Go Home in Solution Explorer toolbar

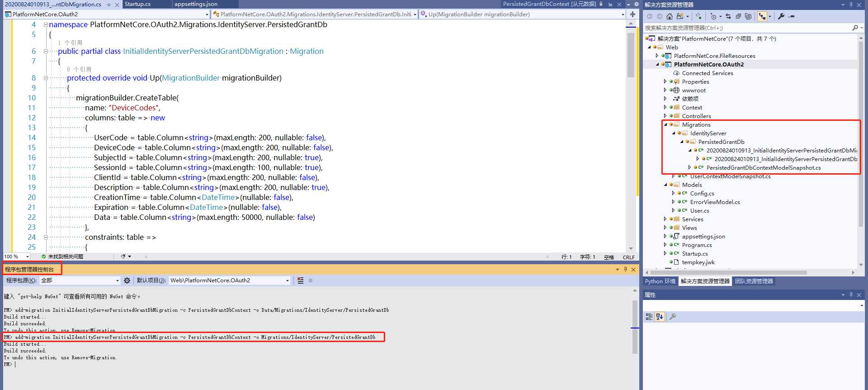point(670,16)
